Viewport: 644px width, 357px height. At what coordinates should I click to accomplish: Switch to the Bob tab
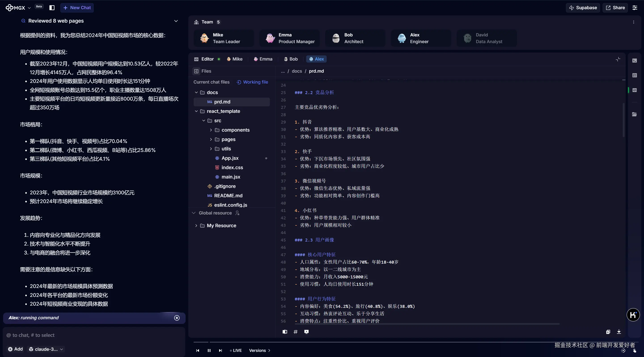click(x=291, y=59)
